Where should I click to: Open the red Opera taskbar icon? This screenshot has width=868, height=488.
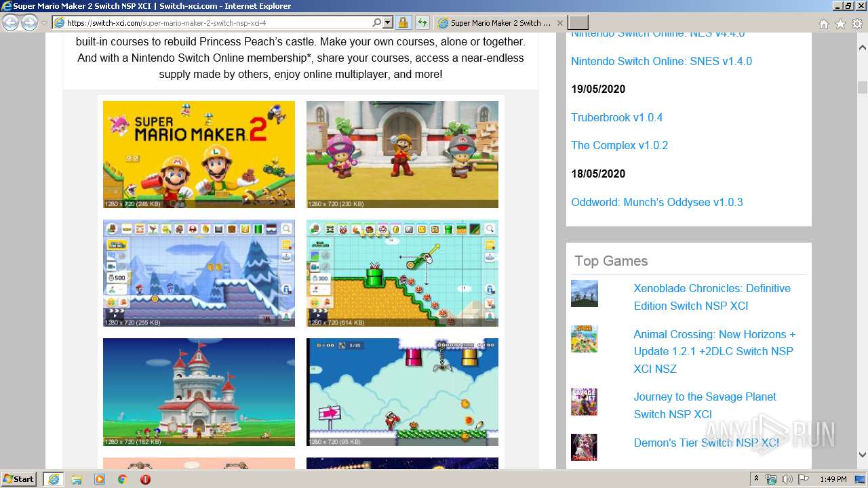tap(145, 479)
